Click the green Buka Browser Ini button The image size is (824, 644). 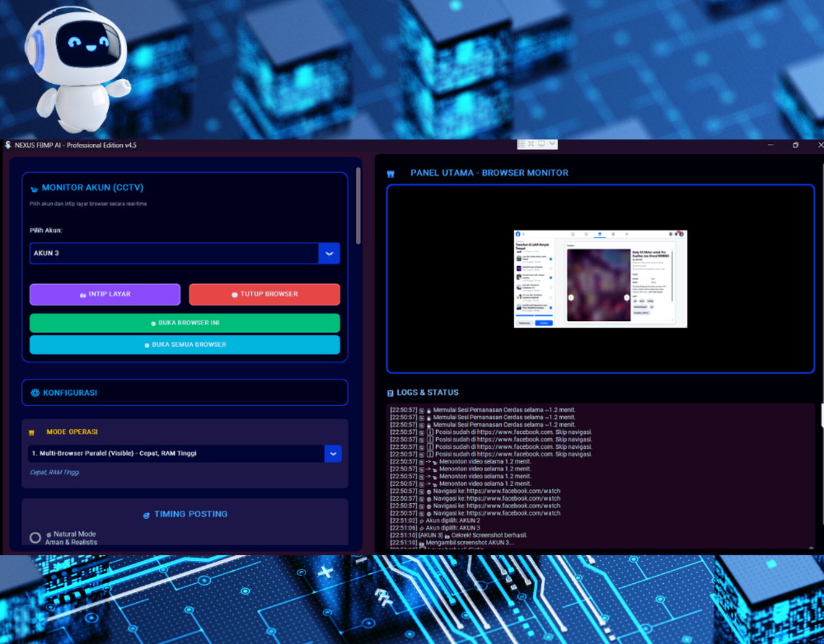[x=185, y=323]
